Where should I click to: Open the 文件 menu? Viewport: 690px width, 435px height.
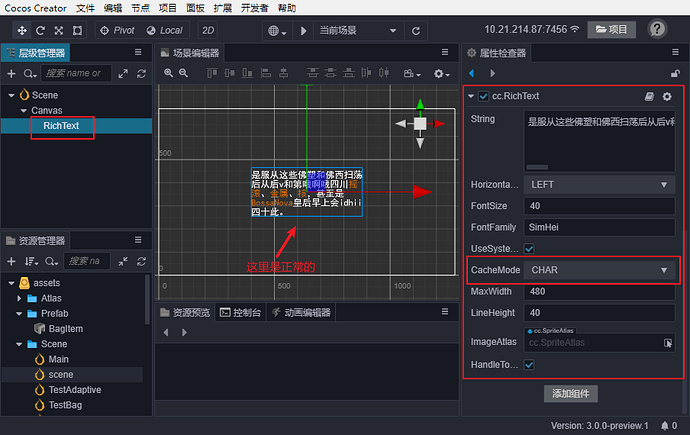85,8
